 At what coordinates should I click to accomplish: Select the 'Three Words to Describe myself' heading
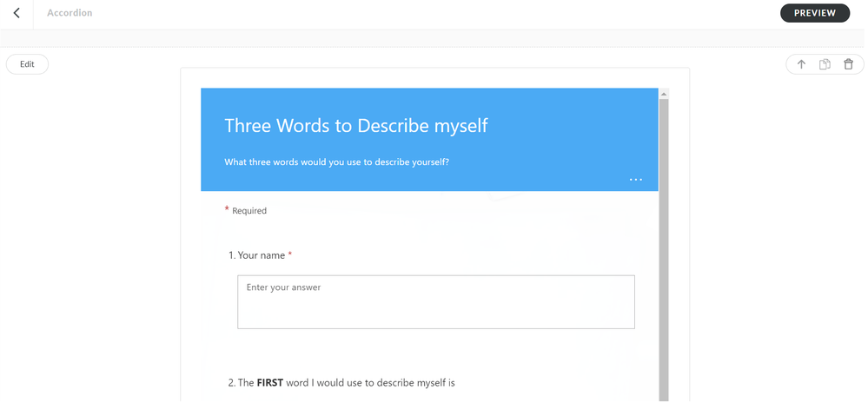point(356,126)
